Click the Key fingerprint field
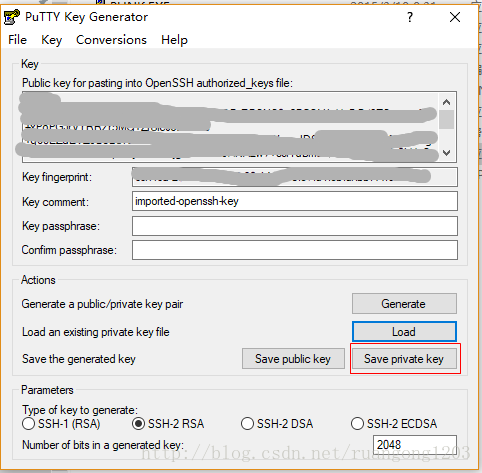Image resolution: width=482 pixels, height=473 pixels. pyautogui.click(x=295, y=177)
